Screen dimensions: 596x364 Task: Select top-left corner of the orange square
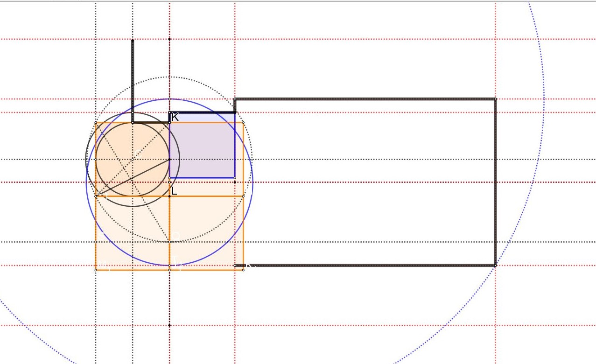(96, 123)
